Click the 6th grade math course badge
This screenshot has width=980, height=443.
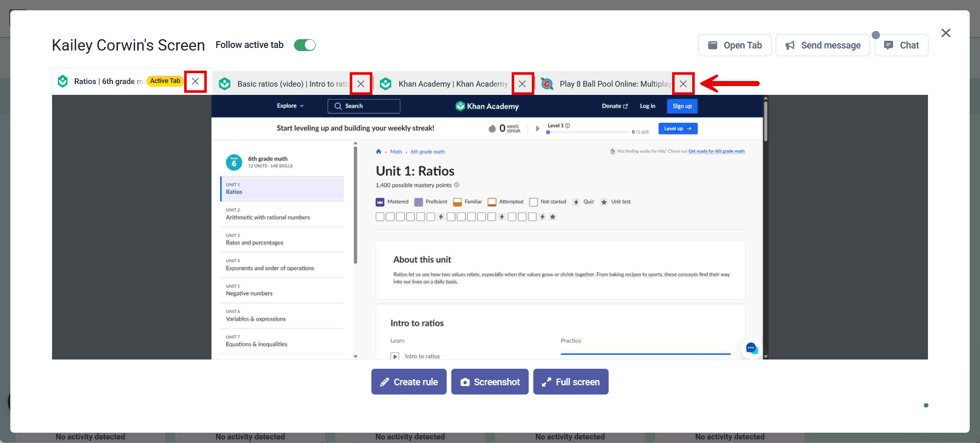point(234,162)
